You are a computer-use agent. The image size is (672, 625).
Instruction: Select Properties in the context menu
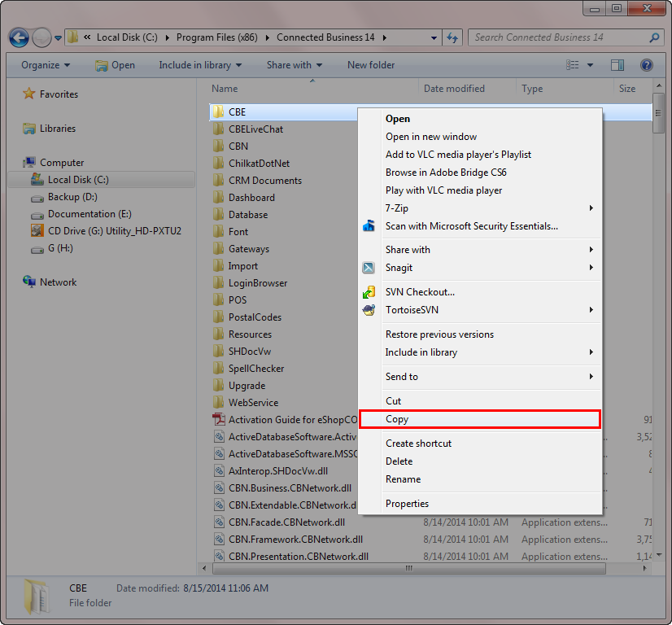coord(407,504)
